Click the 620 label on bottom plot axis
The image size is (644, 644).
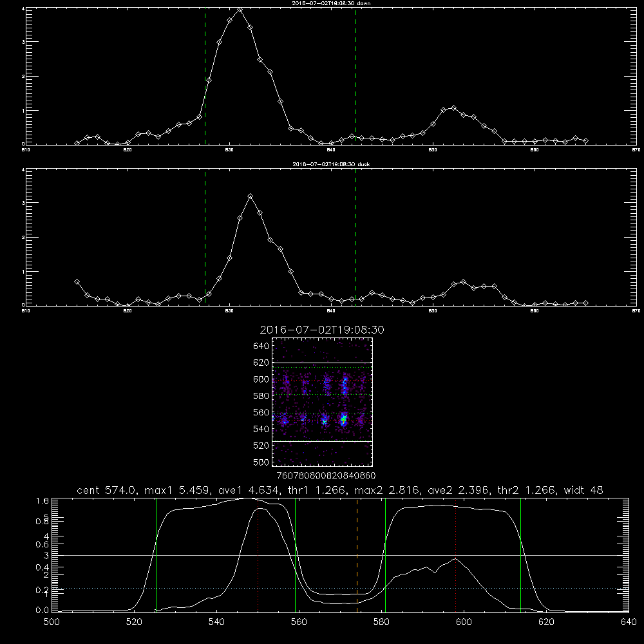(546, 622)
